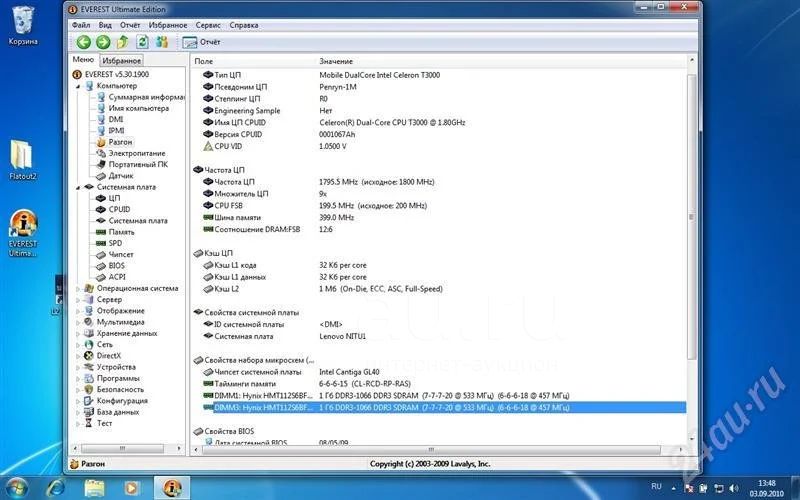This screenshot has width=800, height=500.
Task: Click the ACPI icon in tree
Action: pyautogui.click(x=101, y=277)
